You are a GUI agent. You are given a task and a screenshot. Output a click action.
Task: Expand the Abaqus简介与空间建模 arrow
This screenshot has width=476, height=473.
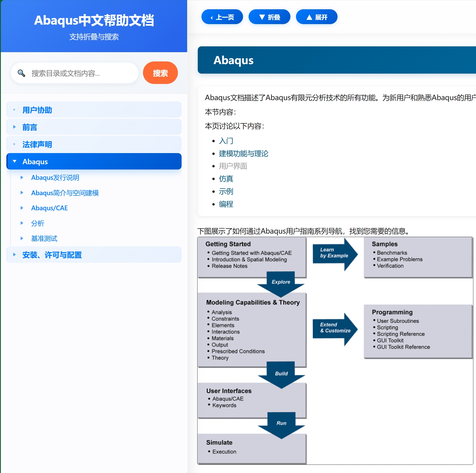(x=22, y=193)
